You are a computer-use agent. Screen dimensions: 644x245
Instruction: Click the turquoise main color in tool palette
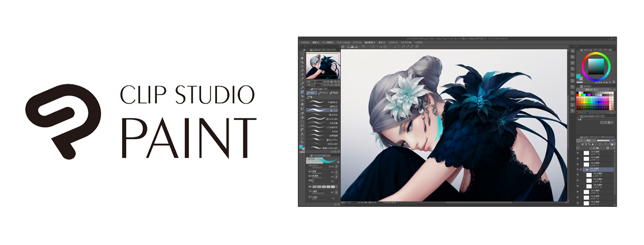(x=301, y=147)
